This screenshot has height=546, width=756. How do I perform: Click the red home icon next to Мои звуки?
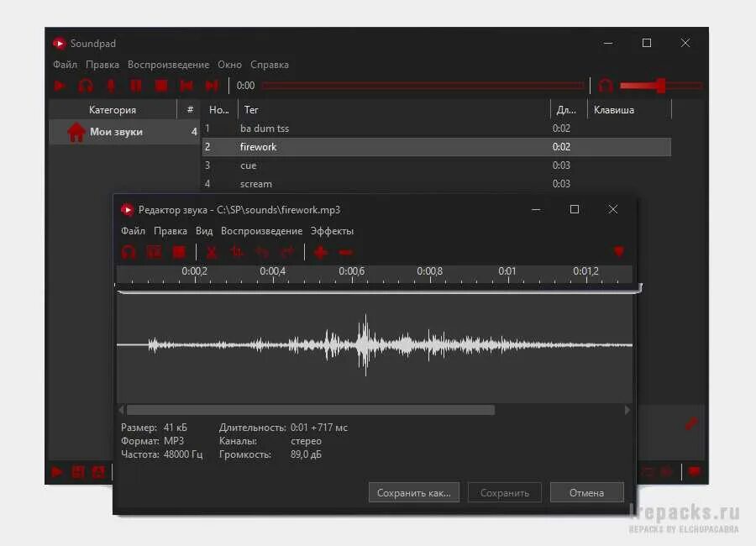click(76, 132)
